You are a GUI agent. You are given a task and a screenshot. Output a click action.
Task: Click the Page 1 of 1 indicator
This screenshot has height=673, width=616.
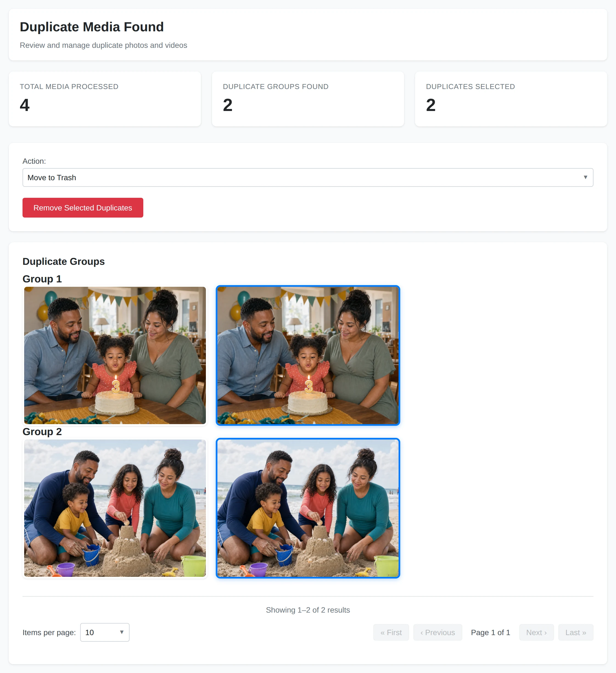pyautogui.click(x=490, y=632)
